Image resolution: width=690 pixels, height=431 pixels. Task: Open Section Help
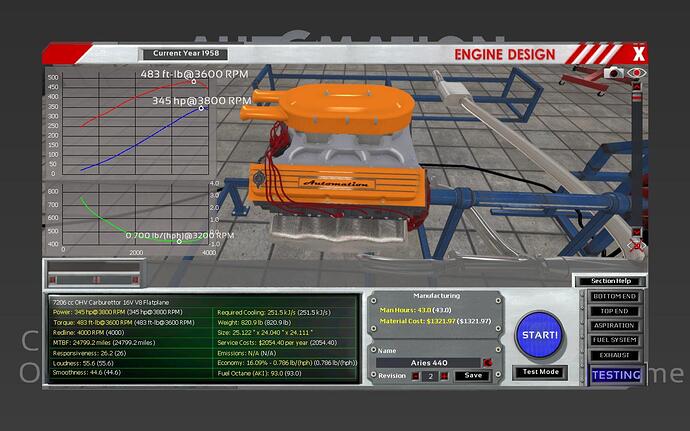(610, 281)
